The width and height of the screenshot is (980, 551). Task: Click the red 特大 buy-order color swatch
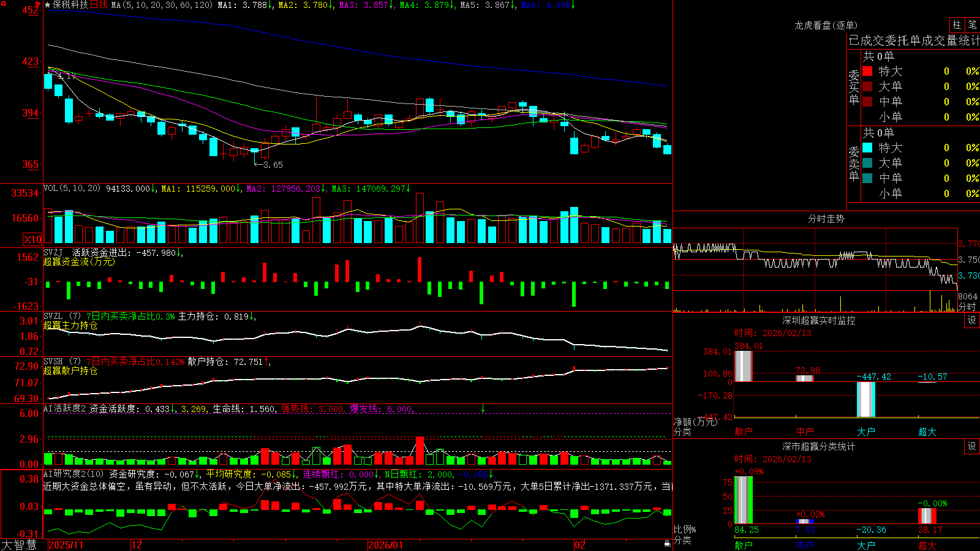(867, 71)
